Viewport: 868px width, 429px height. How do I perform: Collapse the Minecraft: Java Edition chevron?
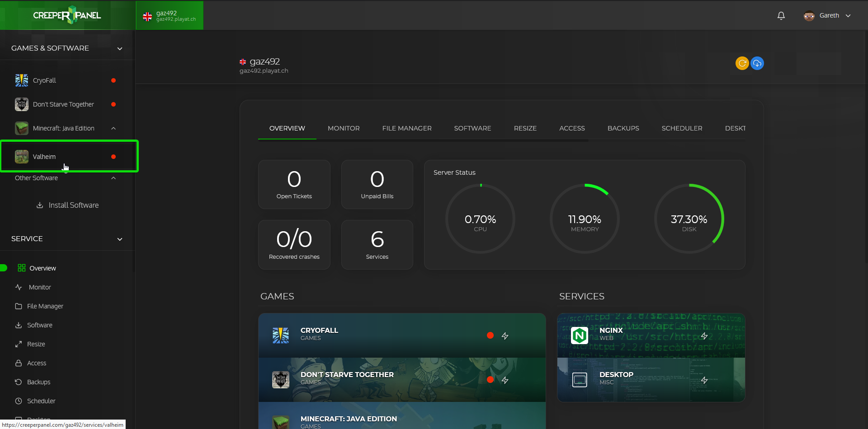tap(113, 128)
